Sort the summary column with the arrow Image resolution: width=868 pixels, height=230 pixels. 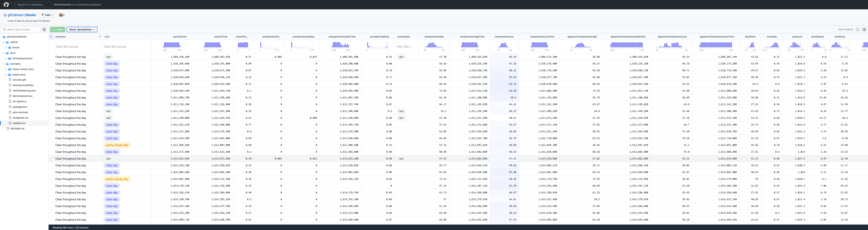coord(100,37)
